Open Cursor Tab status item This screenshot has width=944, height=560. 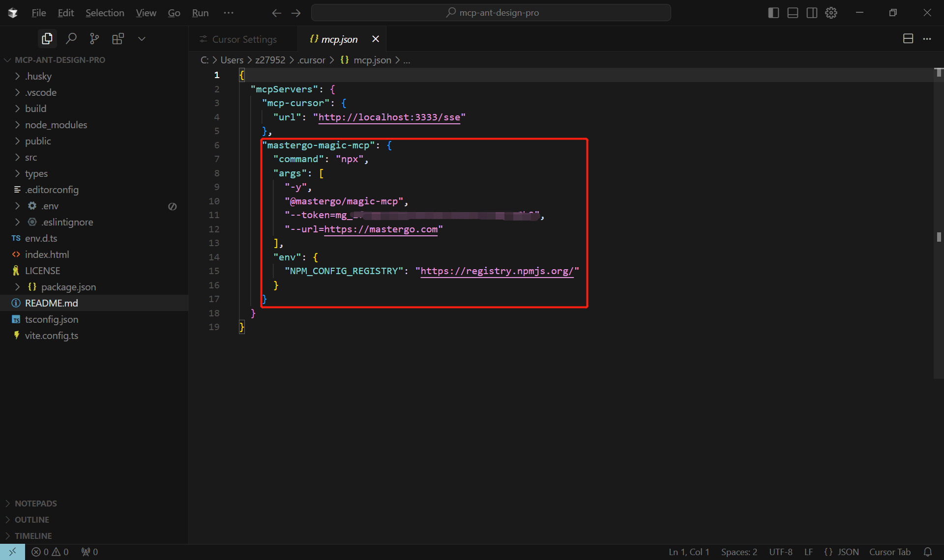tap(890, 552)
